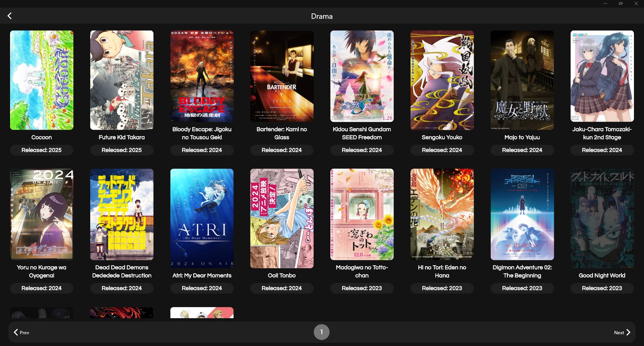The image size is (644, 346).
Task: Open the Bloody Escape poster
Action: click(202, 76)
